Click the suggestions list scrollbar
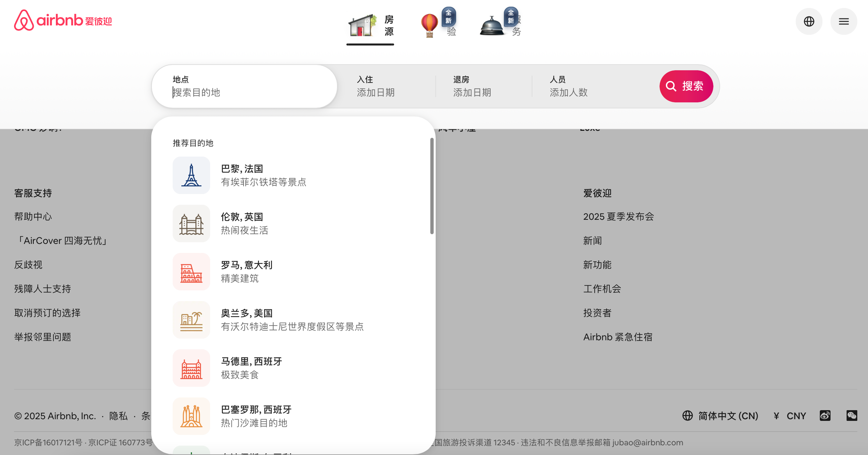868x455 pixels. (432, 186)
